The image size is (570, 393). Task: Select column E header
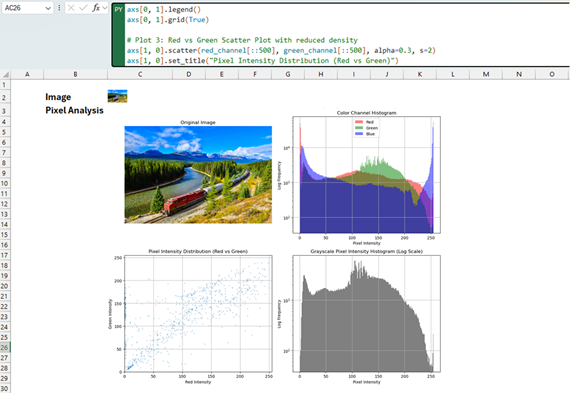pyautogui.click(x=222, y=74)
